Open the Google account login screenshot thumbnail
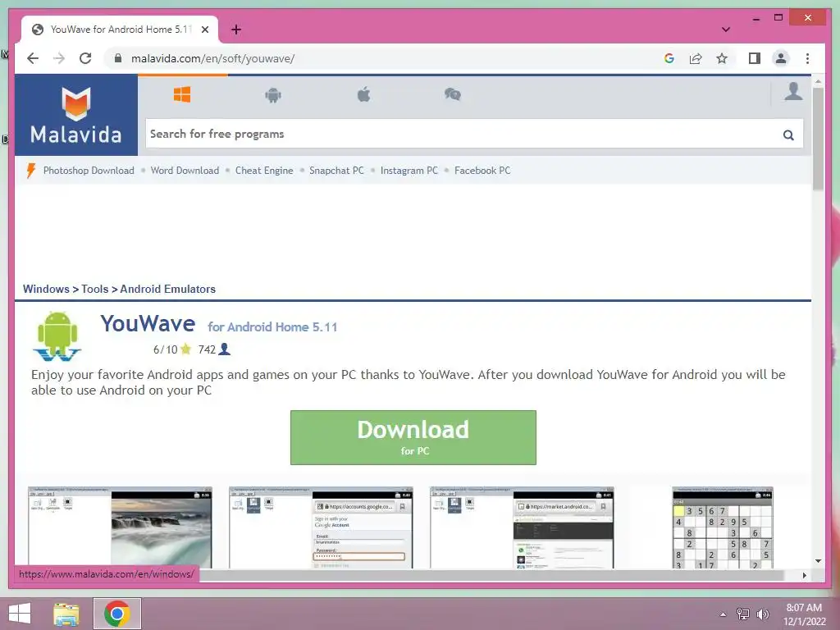Image resolution: width=840 pixels, height=630 pixels. click(321, 527)
